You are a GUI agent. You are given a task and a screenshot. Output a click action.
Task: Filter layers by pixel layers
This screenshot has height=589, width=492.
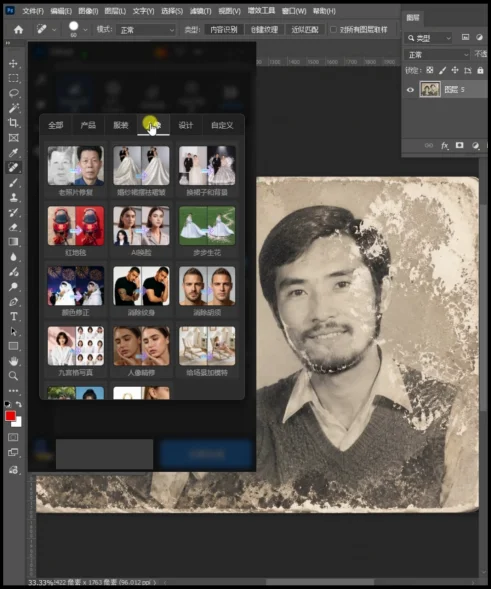465,37
